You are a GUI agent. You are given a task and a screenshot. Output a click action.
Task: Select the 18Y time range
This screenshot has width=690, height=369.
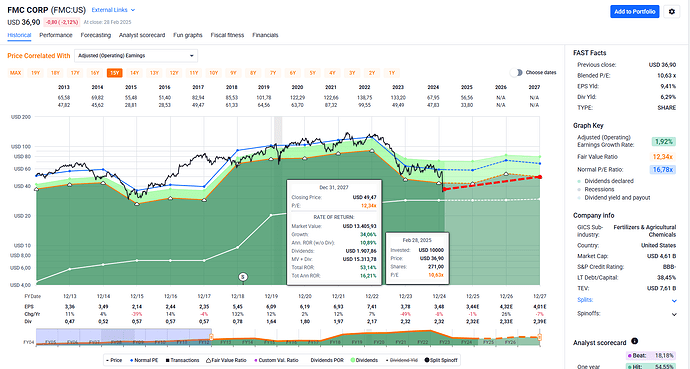coord(55,73)
